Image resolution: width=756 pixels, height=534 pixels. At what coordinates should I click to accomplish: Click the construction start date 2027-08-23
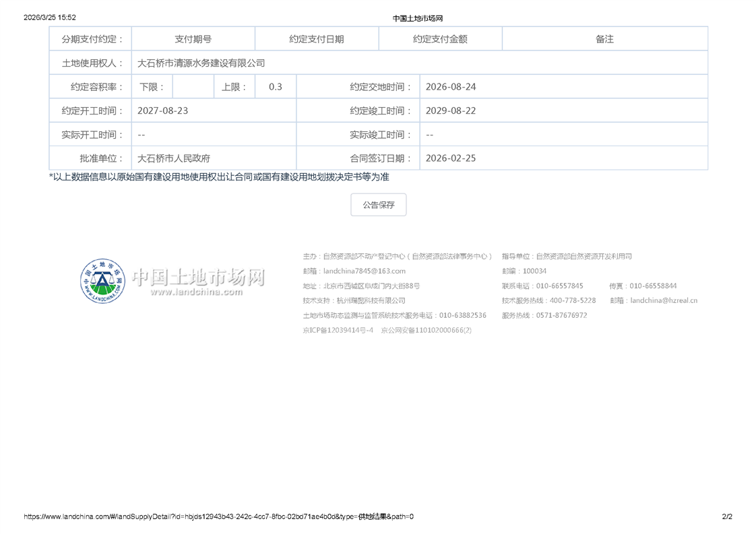point(163,110)
